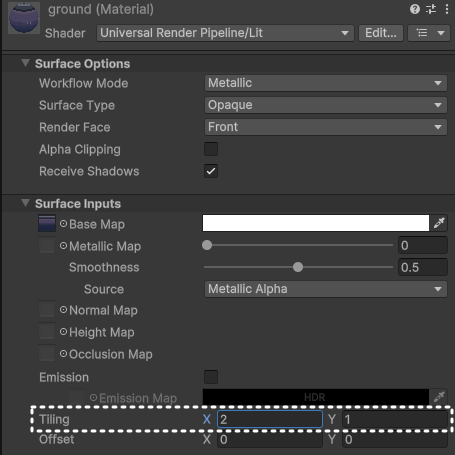
Task: Disable the Receive Shadows checkbox
Action: point(211,171)
